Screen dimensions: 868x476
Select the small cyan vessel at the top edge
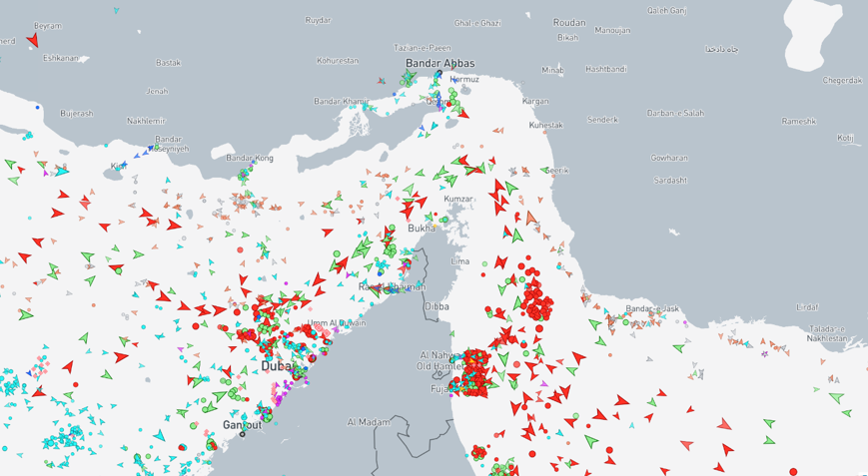116,11
